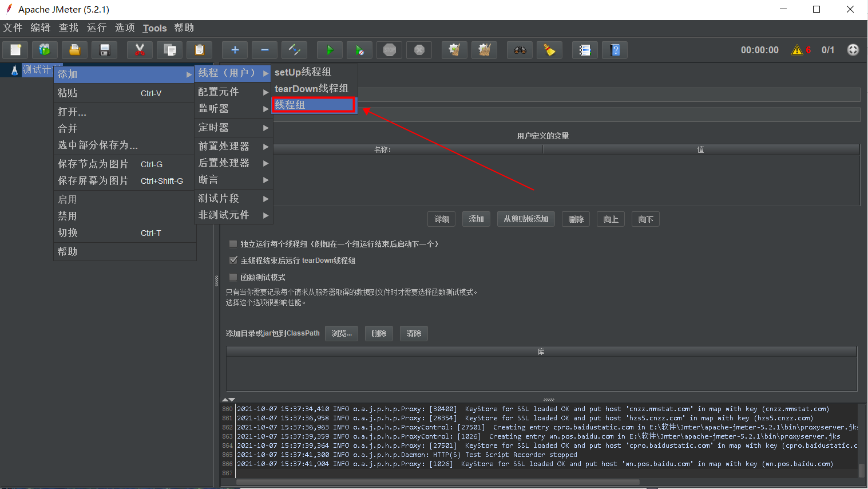Image resolution: width=868 pixels, height=489 pixels.
Task: Choose 保存节点为图片 in context menu
Action: (x=125, y=164)
